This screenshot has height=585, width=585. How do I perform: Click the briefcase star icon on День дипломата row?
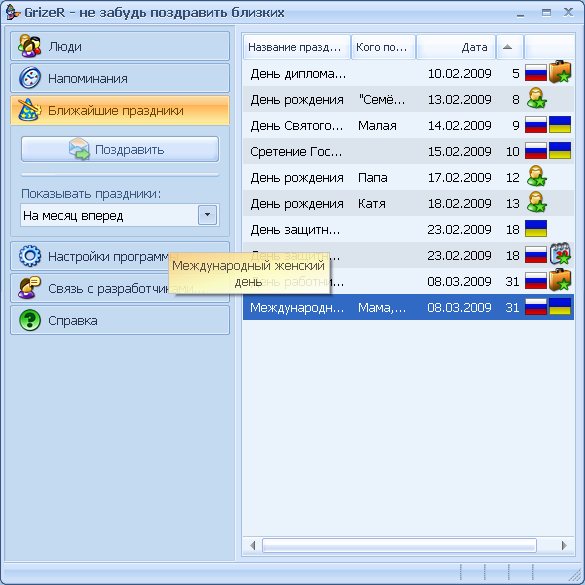point(560,72)
